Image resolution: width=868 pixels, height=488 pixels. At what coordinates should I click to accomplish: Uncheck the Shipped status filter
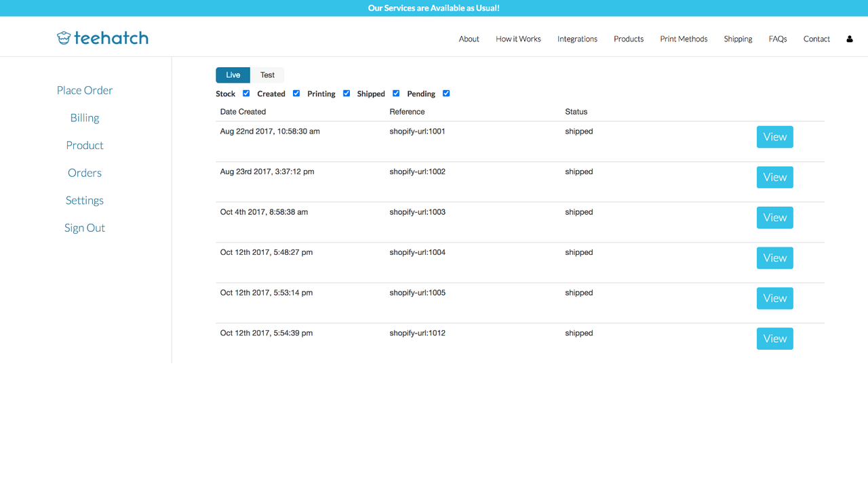(x=396, y=93)
